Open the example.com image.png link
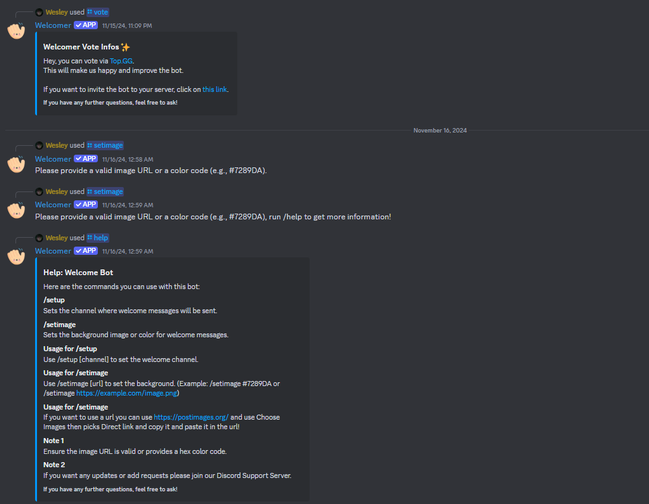 pyautogui.click(x=127, y=393)
